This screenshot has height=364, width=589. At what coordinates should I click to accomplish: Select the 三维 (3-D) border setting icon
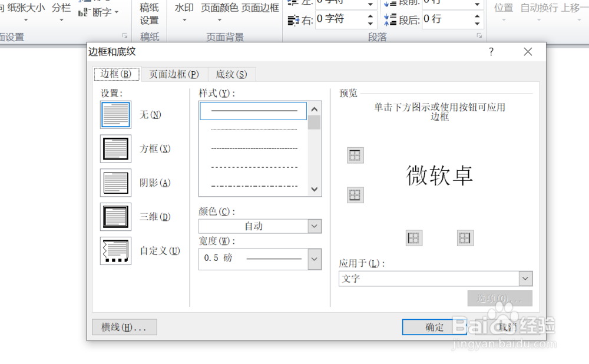[115, 217]
